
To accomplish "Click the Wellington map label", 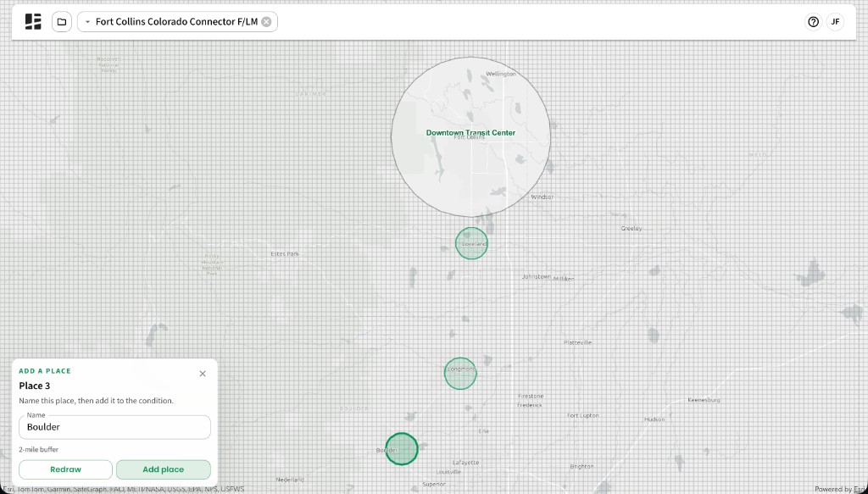I will click(501, 74).
